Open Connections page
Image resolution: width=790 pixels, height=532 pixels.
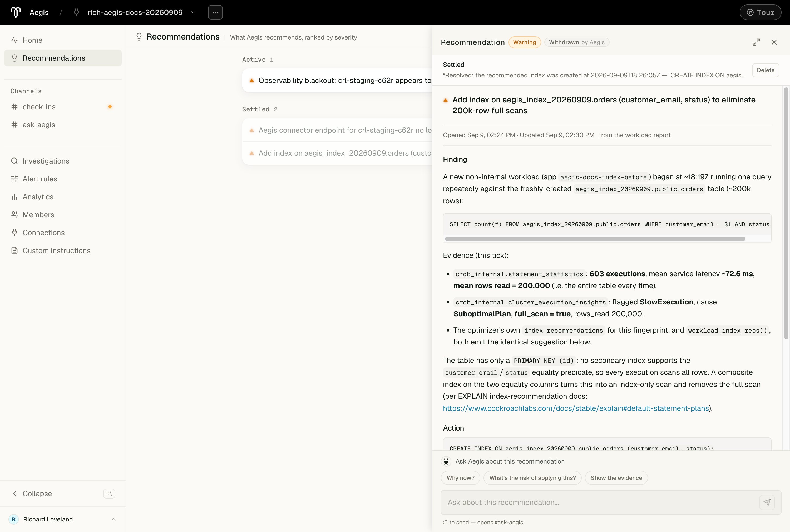click(x=63, y=233)
